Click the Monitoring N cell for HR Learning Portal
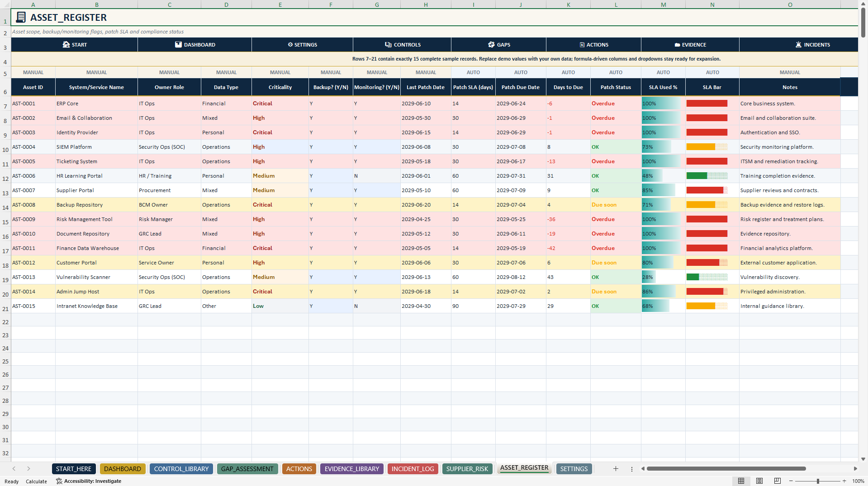The width and height of the screenshot is (868, 486). (x=376, y=176)
